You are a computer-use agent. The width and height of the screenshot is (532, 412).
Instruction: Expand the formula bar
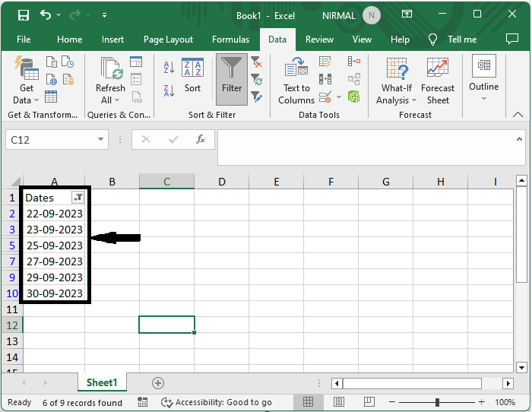tap(519, 139)
